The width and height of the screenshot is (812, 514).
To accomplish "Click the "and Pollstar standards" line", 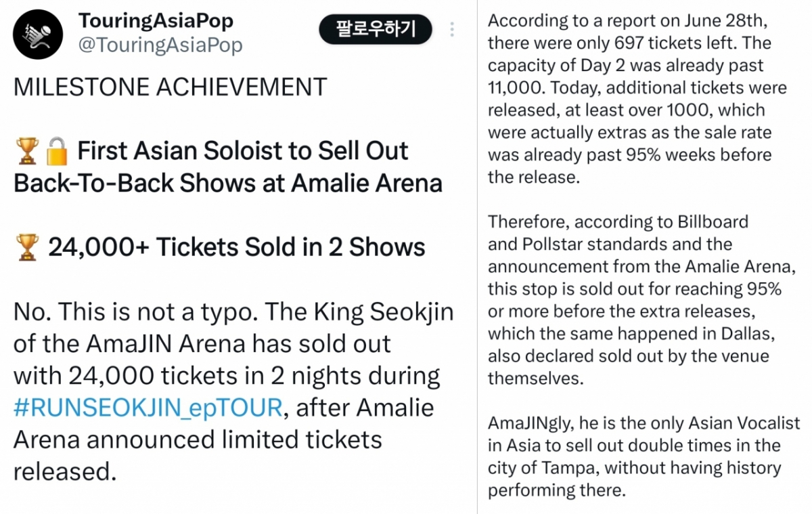I will pos(610,244).
